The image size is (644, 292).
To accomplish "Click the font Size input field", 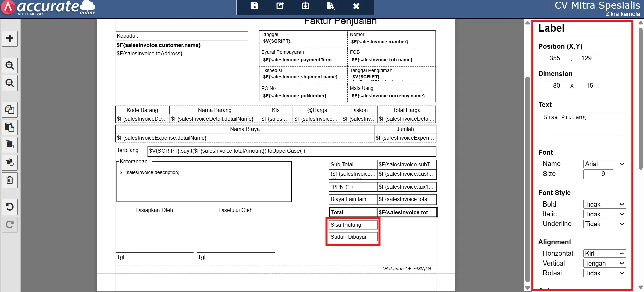I will pyautogui.click(x=598, y=174).
